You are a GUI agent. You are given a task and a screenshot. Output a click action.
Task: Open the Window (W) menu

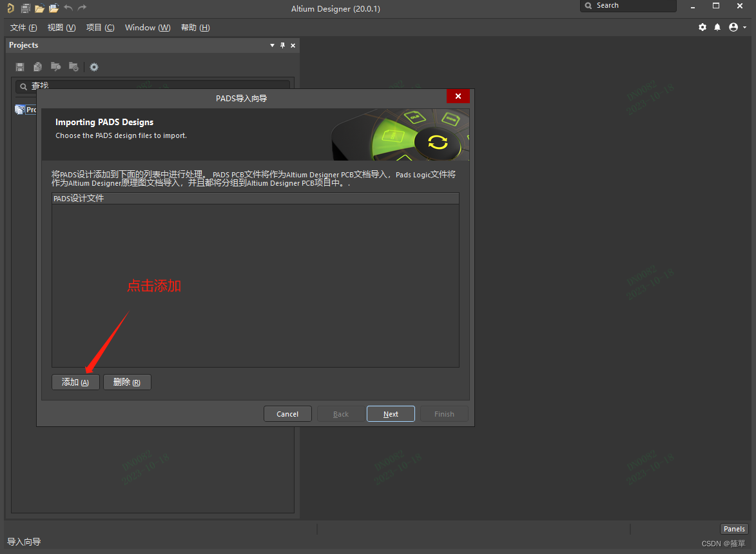[147, 27]
